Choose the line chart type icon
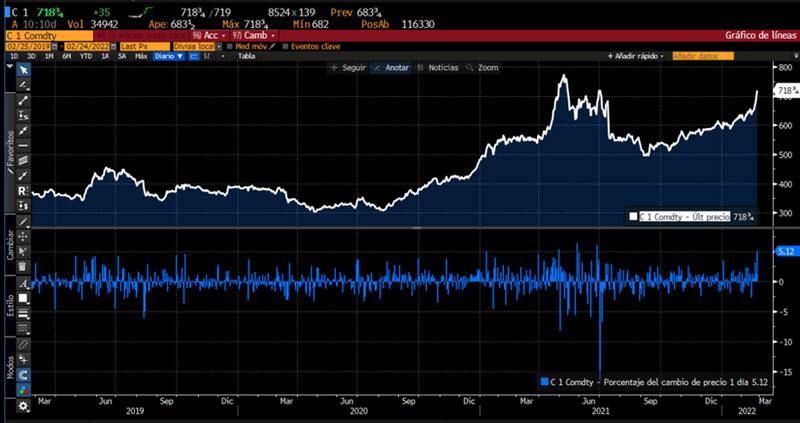The image size is (800, 423). [x=196, y=57]
